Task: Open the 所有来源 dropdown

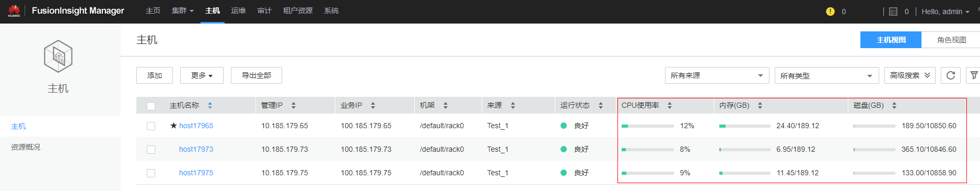Action: pos(717,75)
